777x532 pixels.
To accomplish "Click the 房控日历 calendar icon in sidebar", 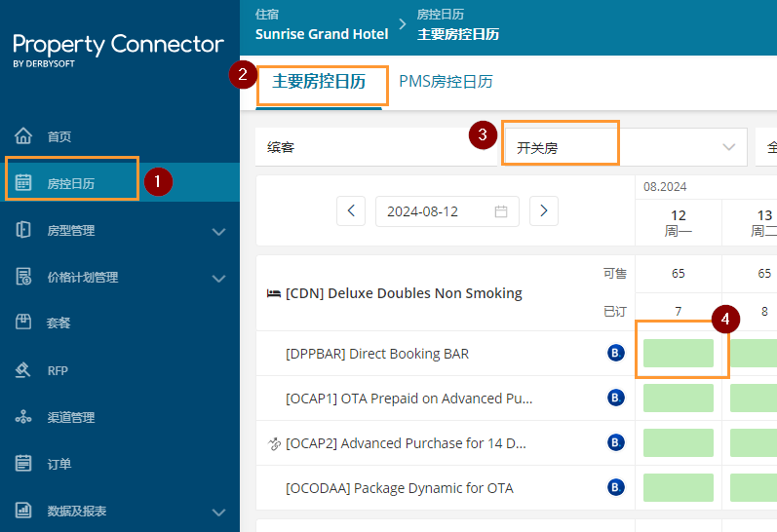I will click(x=23, y=182).
